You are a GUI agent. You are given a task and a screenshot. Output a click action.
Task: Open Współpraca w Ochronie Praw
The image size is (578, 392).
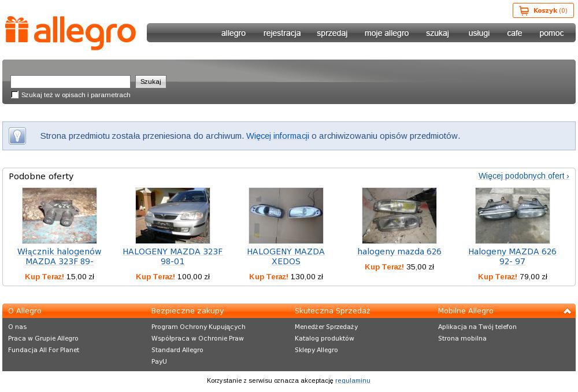pos(198,339)
